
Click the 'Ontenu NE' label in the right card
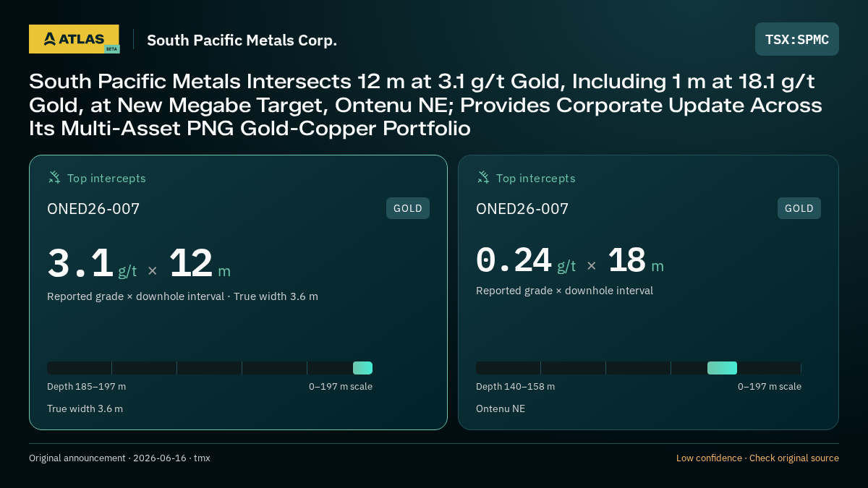[501, 408]
